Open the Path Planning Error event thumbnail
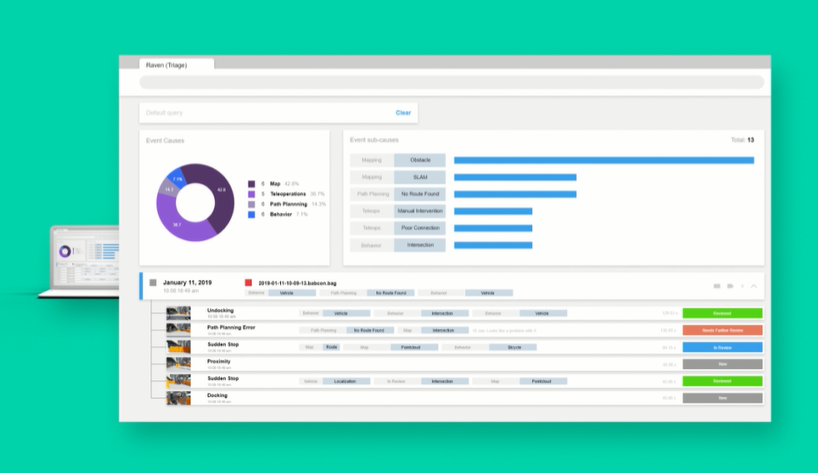This screenshot has height=473, width=818. tap(178, 329)
